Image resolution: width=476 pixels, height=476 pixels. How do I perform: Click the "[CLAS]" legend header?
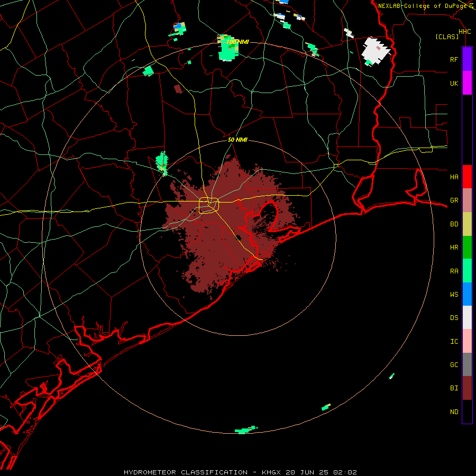pyautogui.click(x=447, y=37)
